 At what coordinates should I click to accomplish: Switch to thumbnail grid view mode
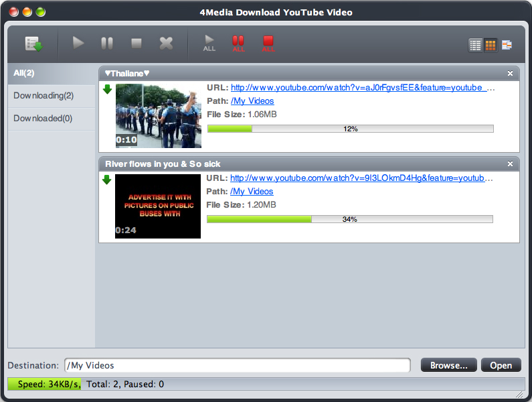pos(491,45)
